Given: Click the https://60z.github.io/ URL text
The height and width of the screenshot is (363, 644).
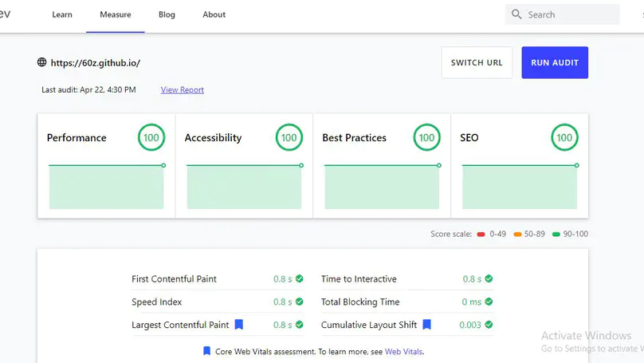Looking at the screenshot, I should point(96,63).
